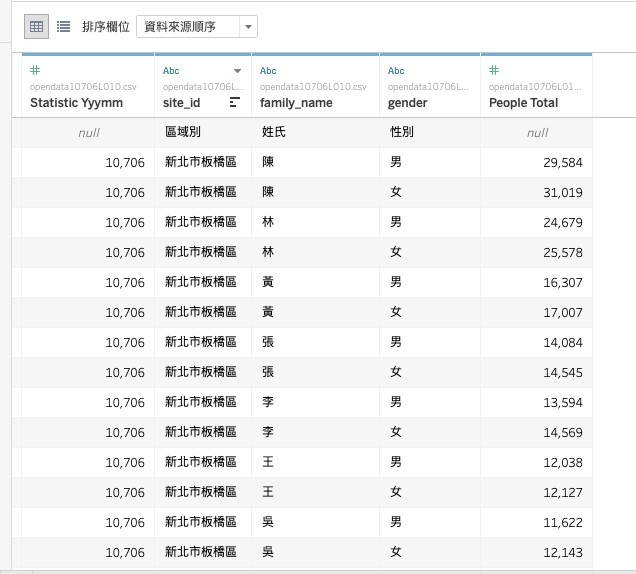Viewport: 636px width, 574px height.
Task: Select the 性別 cell under gender
Action: (x=430, y=132)
